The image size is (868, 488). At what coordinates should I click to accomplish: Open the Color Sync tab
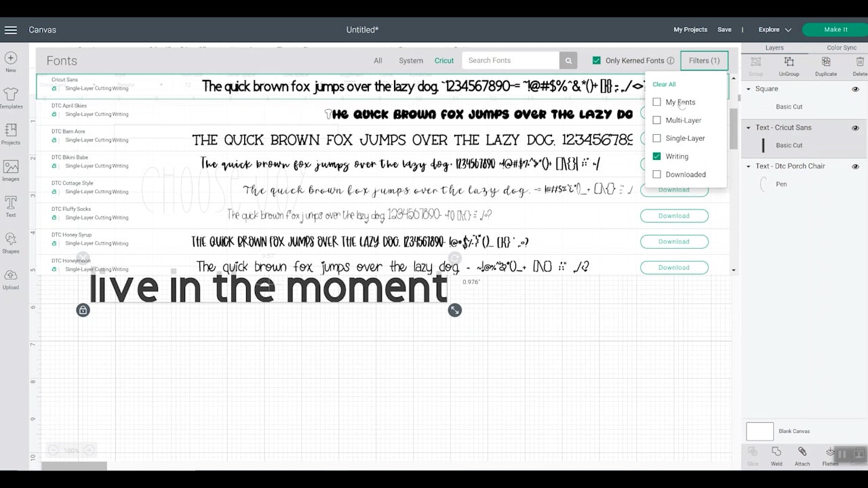coord(842,47)
